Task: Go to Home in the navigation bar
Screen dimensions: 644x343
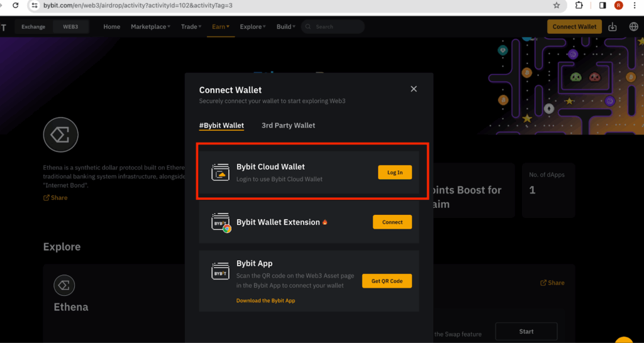Action: [x=112, y=26]
